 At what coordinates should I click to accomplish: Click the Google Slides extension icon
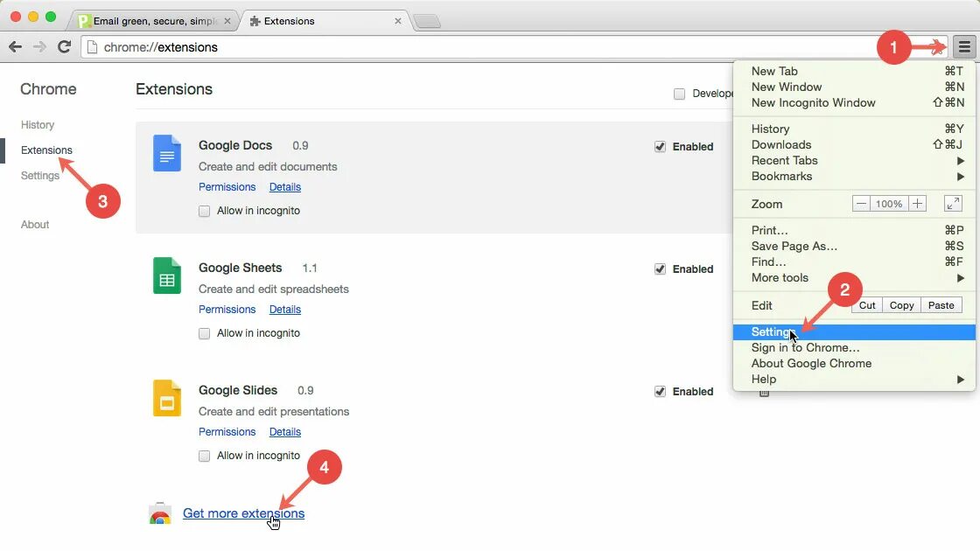point(167,398)
